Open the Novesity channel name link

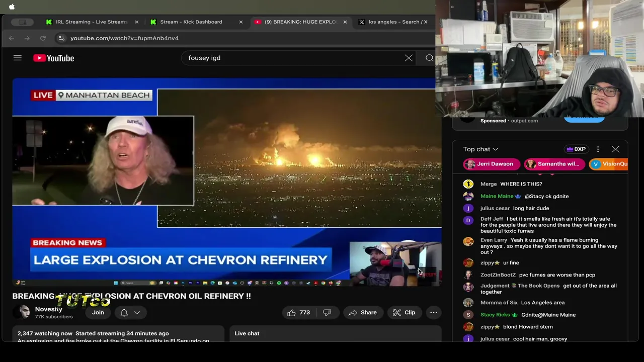pyautogui.click(x=48, y=309)
